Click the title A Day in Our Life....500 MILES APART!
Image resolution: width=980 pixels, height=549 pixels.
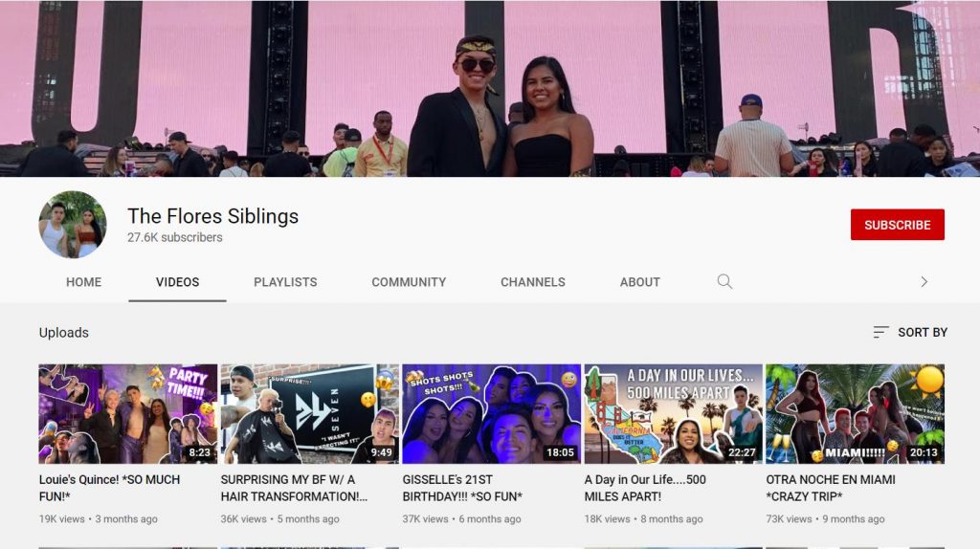point(645,488)
